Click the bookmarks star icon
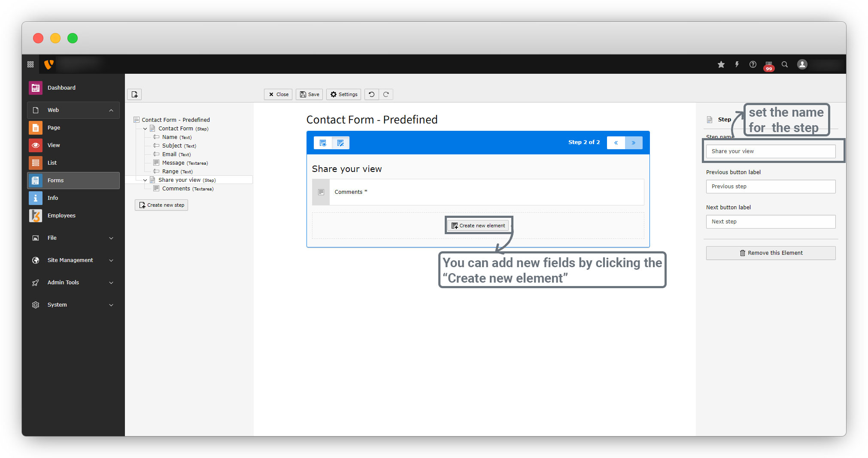The width and height of the screenshot is (868, 458). [721, 64]
